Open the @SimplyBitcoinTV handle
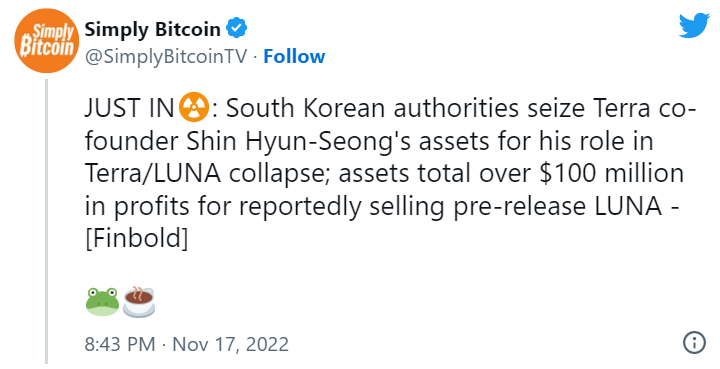Image resolution: width=720 pixels, height=369 pixels. (166, 57)
